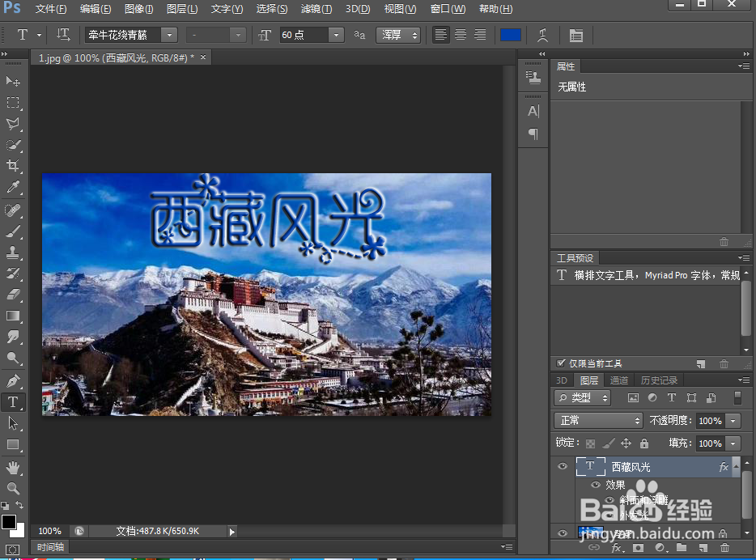The image size is (756, 560).
Task: Toggle lock transparent pixels
Action: (x=591, y=443)
